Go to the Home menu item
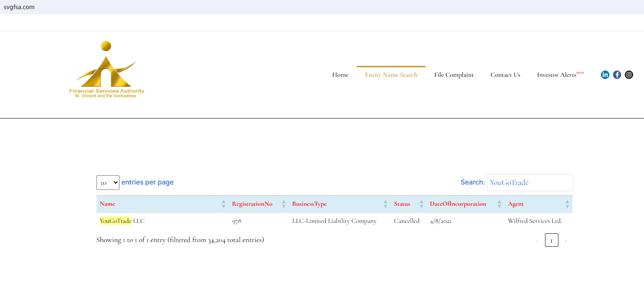Image resolution: width=644 pixels, height=288 pixels. click(340, 75)
